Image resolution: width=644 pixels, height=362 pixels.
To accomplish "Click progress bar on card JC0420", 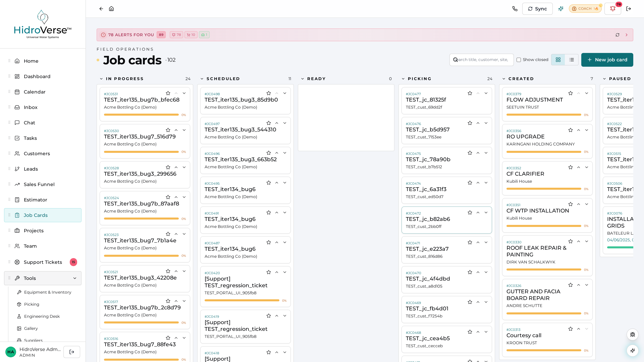I will point(242,300).
